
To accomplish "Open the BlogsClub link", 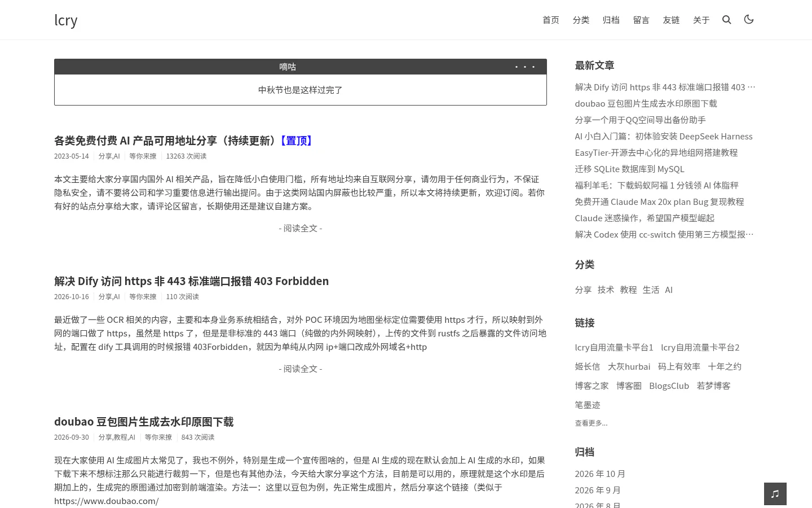I will pyautogui.click(x=669, y=386).
